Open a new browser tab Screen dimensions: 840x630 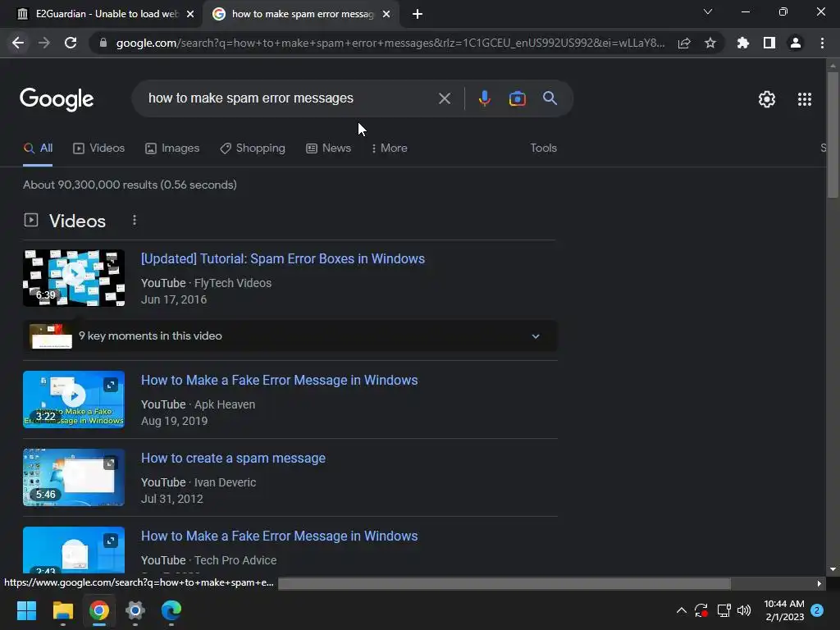418,15
